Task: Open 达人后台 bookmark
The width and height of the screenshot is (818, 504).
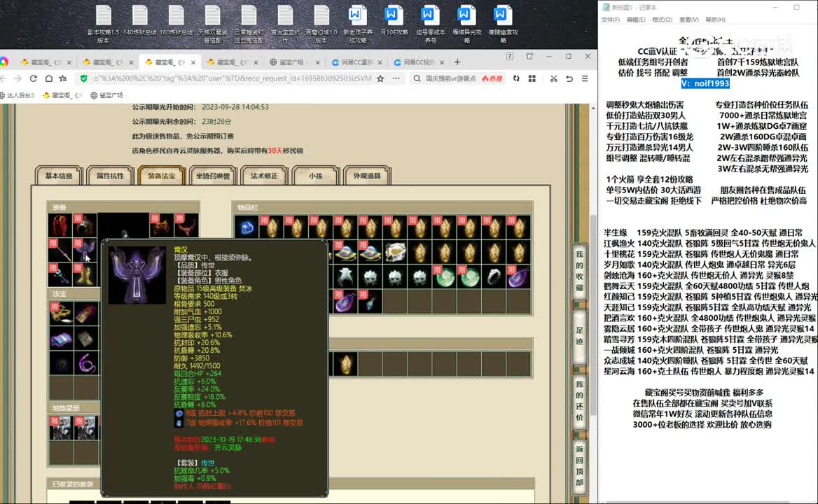Action: [x=18, y=95]
